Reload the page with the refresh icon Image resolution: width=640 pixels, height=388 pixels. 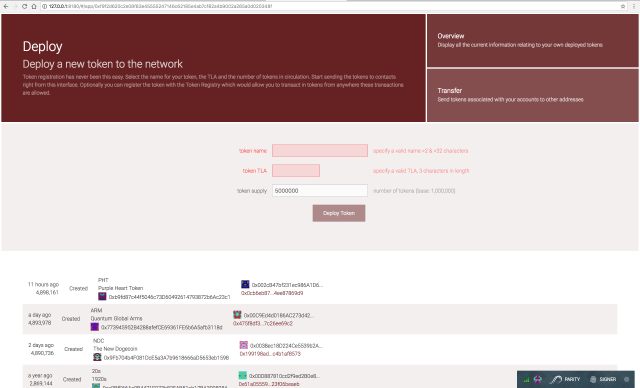click(x=24, y=7)
